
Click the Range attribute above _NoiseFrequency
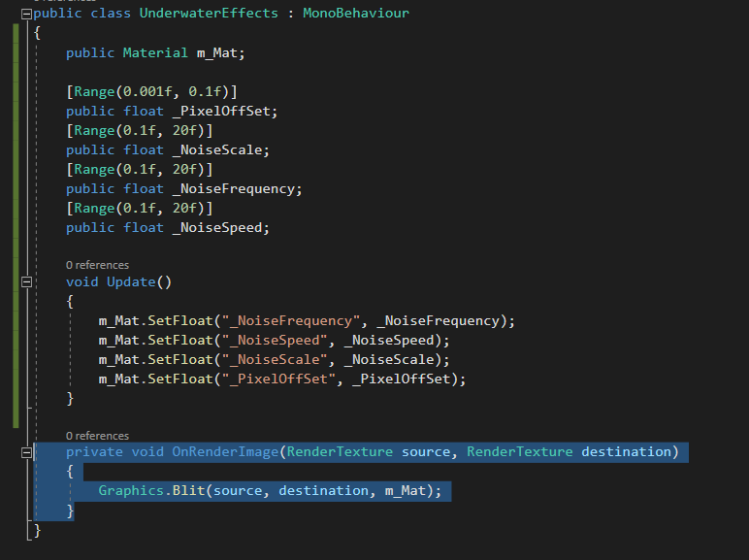point(140,169)
